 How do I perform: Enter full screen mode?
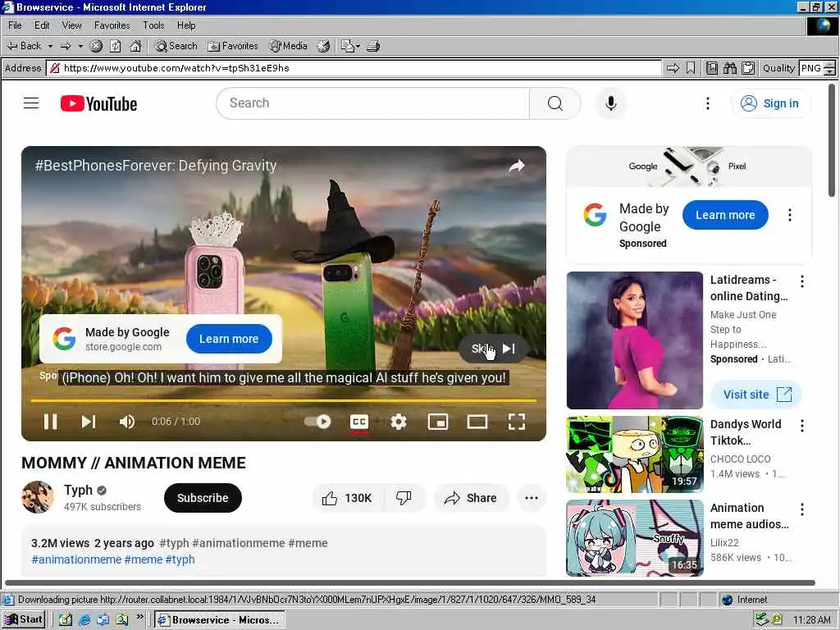(517, 422)
